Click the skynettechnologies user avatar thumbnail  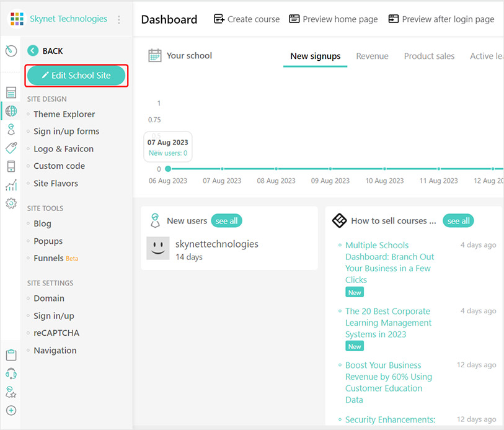[157, 248]
